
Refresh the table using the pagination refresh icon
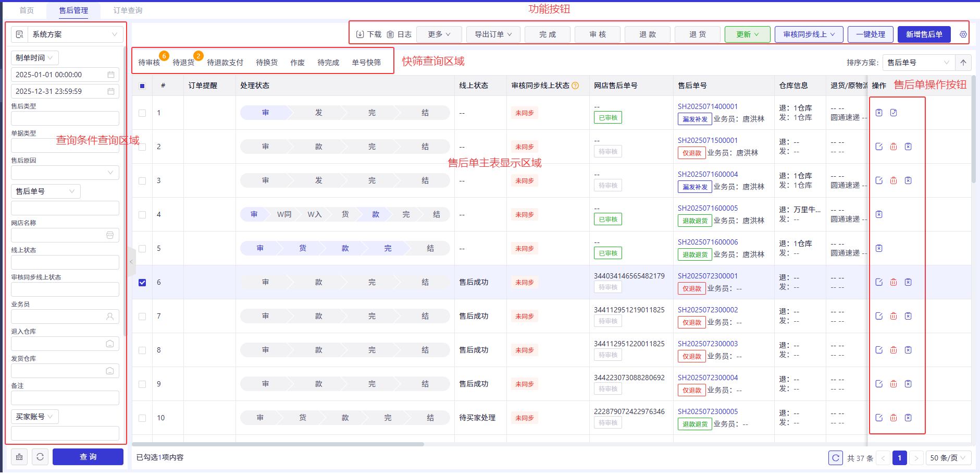[836, 458]
